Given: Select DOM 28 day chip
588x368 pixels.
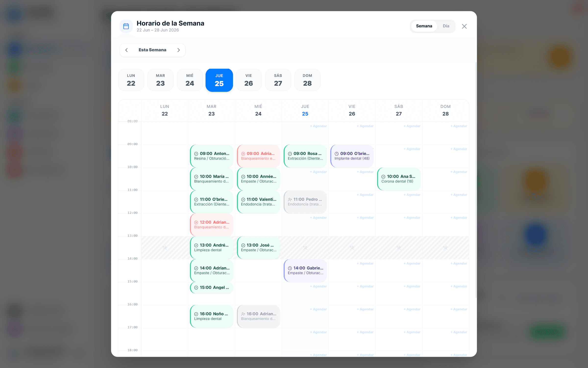Looking at the screenshot, I should click(307, 80).
